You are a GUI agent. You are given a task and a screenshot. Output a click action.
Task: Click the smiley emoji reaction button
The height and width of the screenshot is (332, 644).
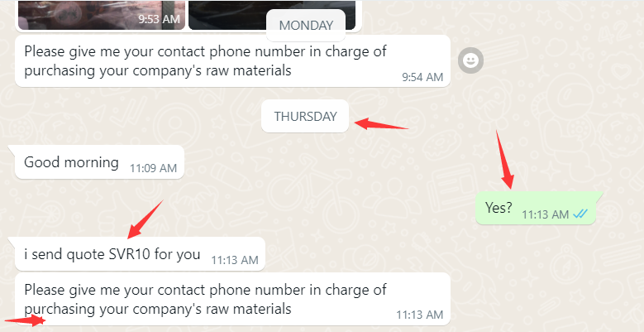pyautogui.click(x=470, y=61)
